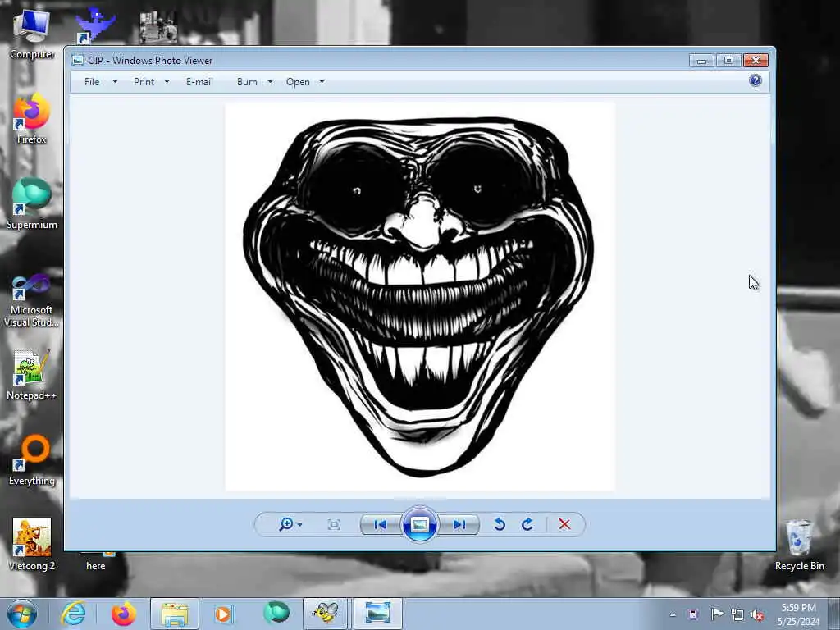Screen dimensions: 840x630
Task: Click the Safely Remove Hardware tray icon
Action: point(693,614)
